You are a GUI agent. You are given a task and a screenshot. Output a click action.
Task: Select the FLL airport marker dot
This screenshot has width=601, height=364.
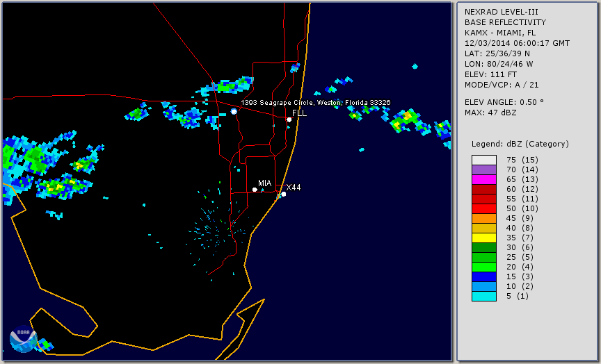[289, 119]
